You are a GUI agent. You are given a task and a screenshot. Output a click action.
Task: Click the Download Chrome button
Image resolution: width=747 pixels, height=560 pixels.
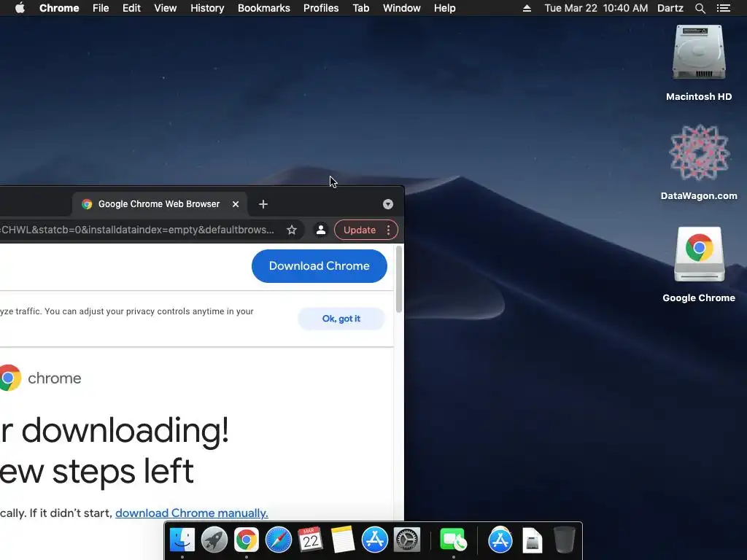coord(320,265)
